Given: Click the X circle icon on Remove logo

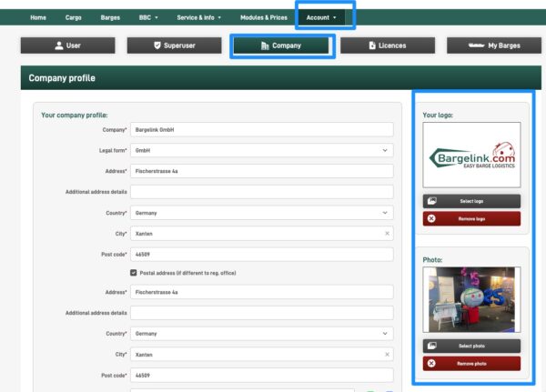Looking at the screenshot, I should tap(431, 218).
